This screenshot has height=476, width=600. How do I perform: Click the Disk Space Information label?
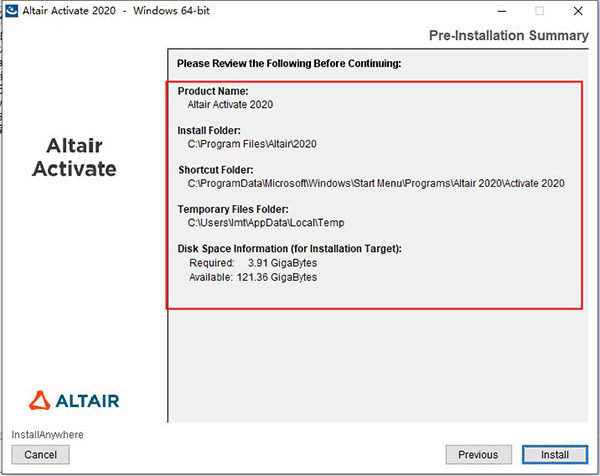(289, 249)
